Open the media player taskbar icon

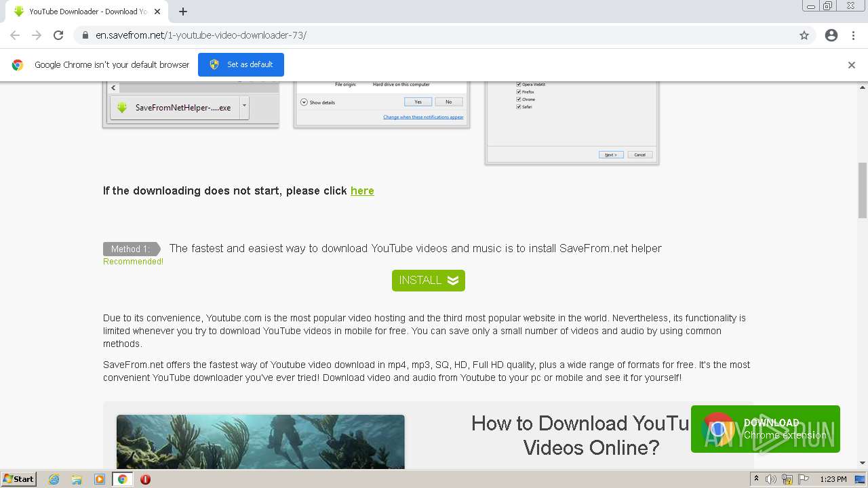click(100, 479)
